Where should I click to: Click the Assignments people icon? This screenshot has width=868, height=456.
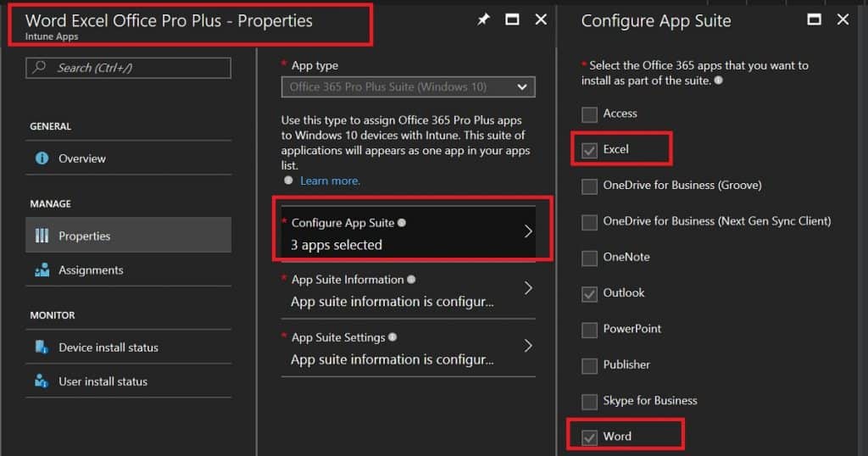click(42, 270)
